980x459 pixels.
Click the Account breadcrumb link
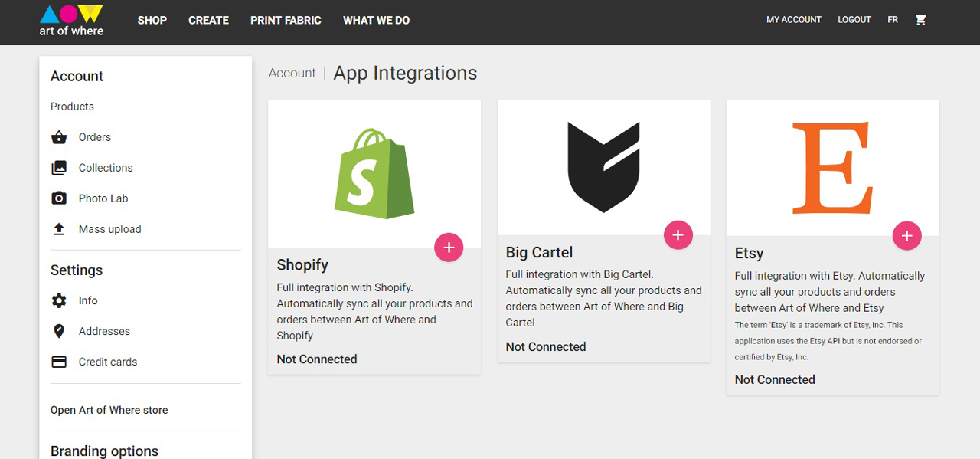(292, 73)
